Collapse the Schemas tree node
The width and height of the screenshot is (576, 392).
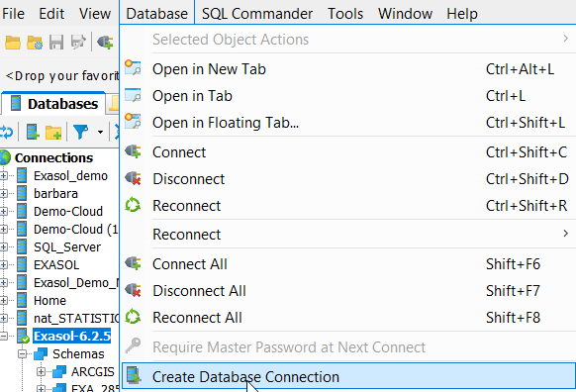tap(23, 353)
